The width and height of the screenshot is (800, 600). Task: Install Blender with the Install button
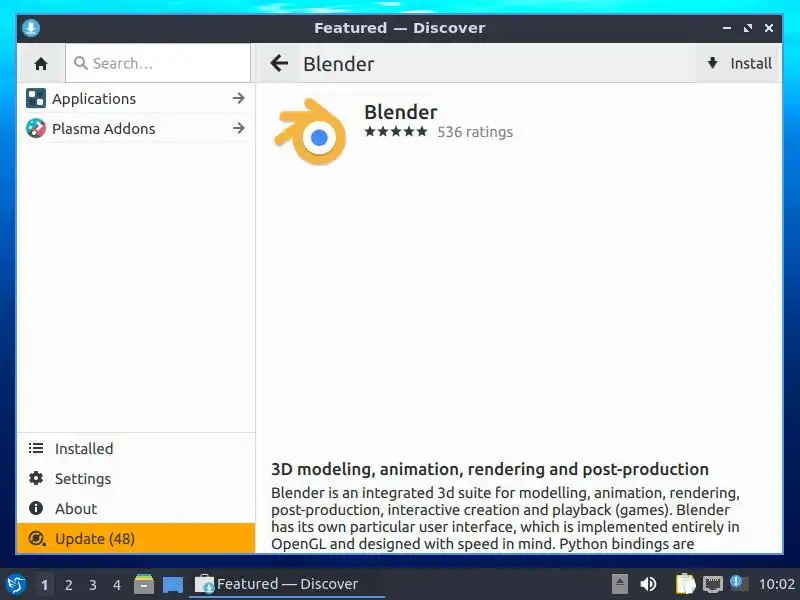pos(739,63)
